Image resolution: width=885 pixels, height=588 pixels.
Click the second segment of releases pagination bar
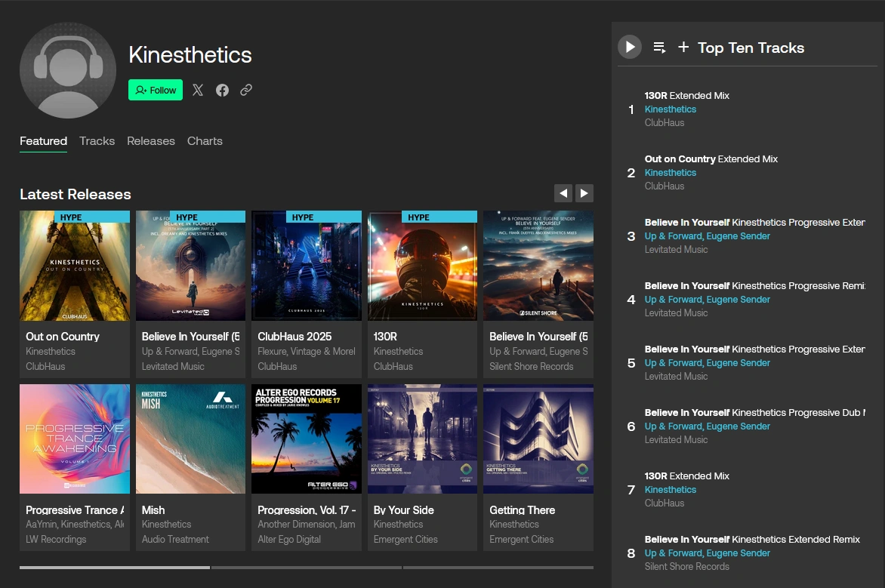(x=307, y=567)
